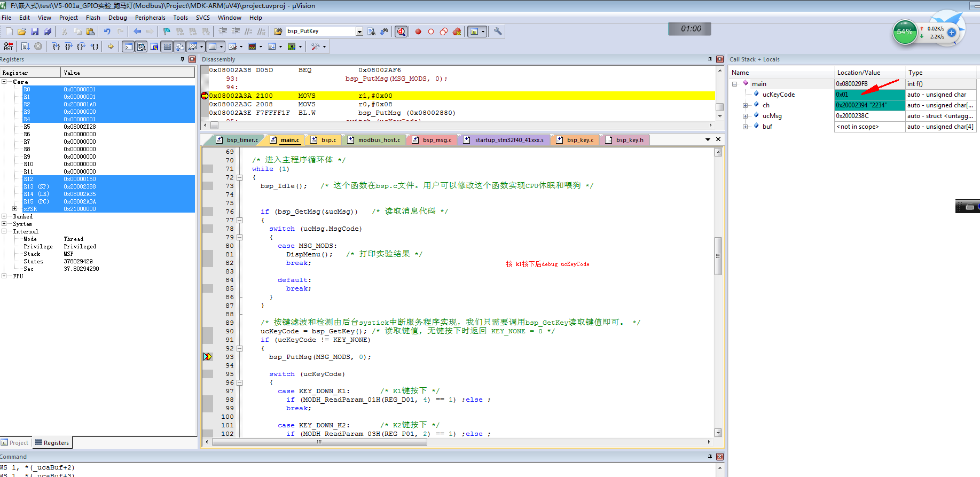Open the Flash menu
Viewport: 980px width, 477px height.
(x=93, y=18)
